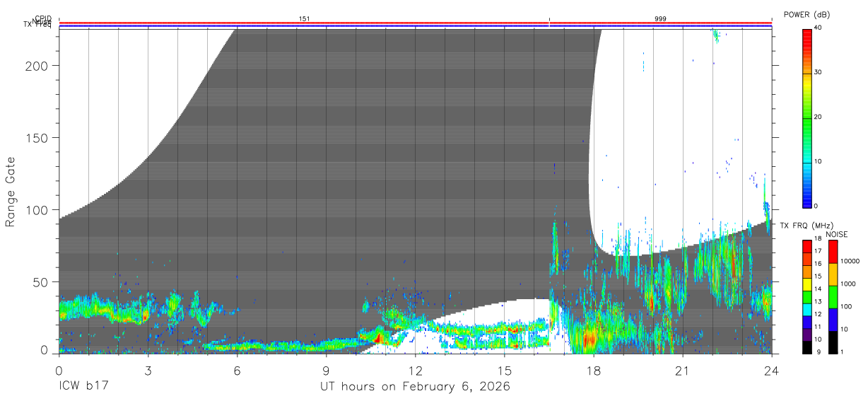Click the '16' label on the TX frequency legend
868x401 pixels.
point(818,264)
